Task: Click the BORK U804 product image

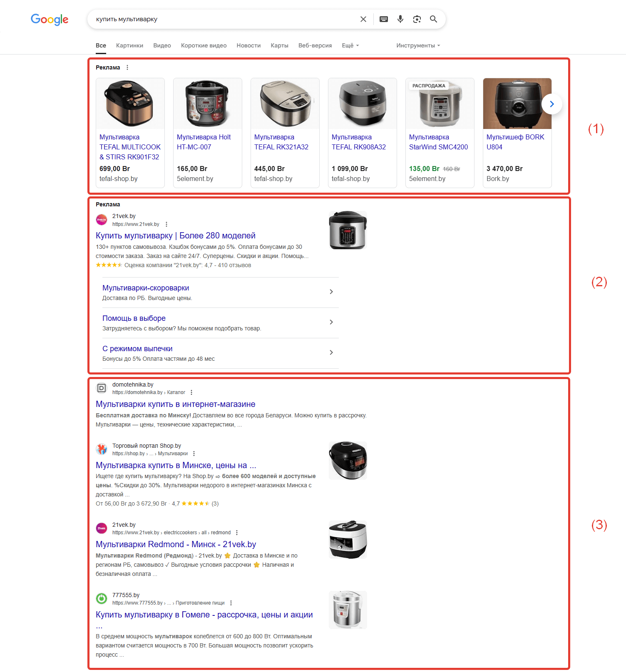Action: (x=517, y=104)
